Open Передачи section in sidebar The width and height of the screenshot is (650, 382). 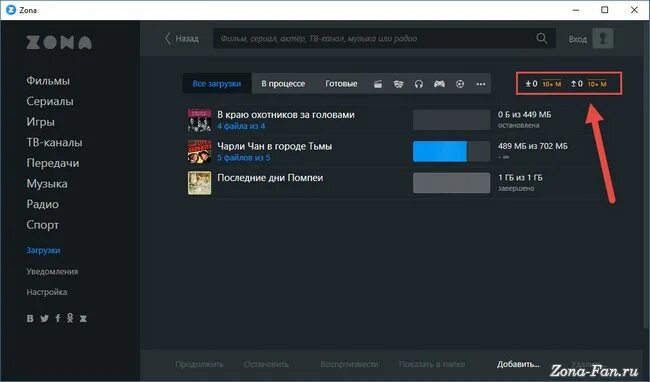pyautogui.click(x=53, y=163)
